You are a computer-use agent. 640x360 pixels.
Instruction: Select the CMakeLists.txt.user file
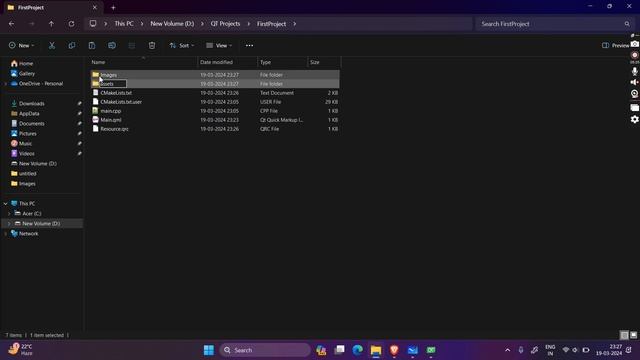[x=215, y=102]
